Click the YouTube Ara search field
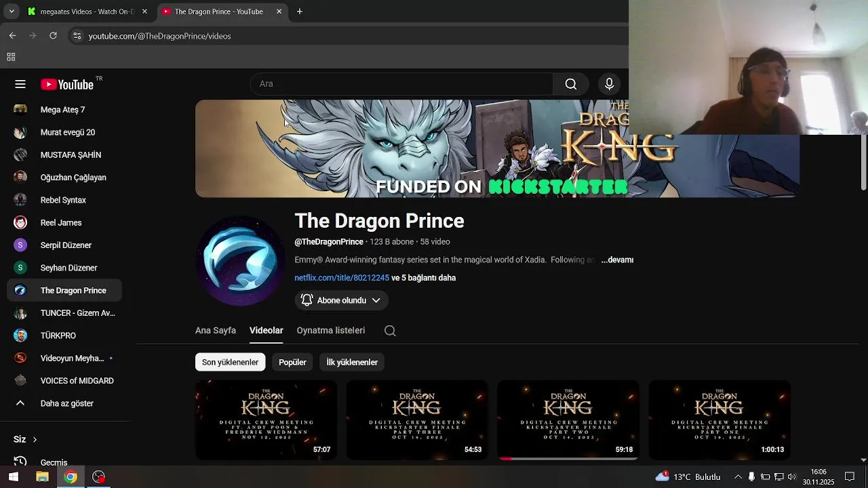Viewport: 868px width, 488px height. click(x=401, y=84)
